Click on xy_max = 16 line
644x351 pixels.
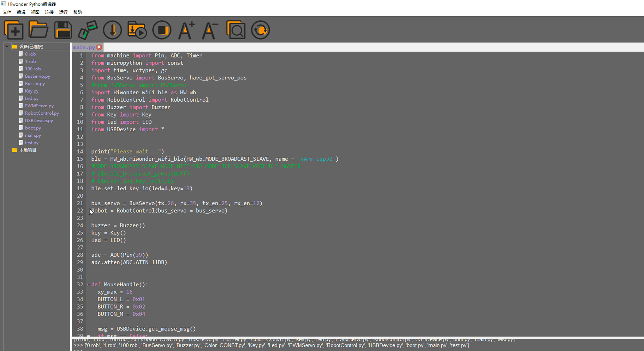(115, 292)
